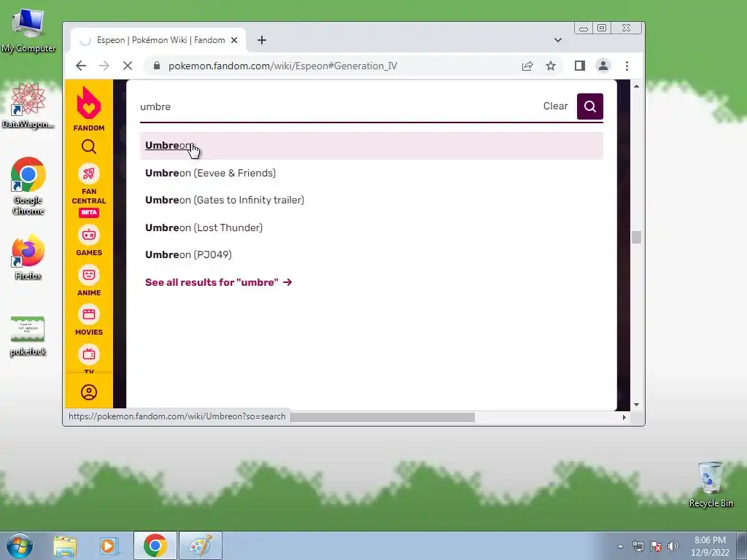
Task: Switch to Paint on the taskbar
Action: 200,545
